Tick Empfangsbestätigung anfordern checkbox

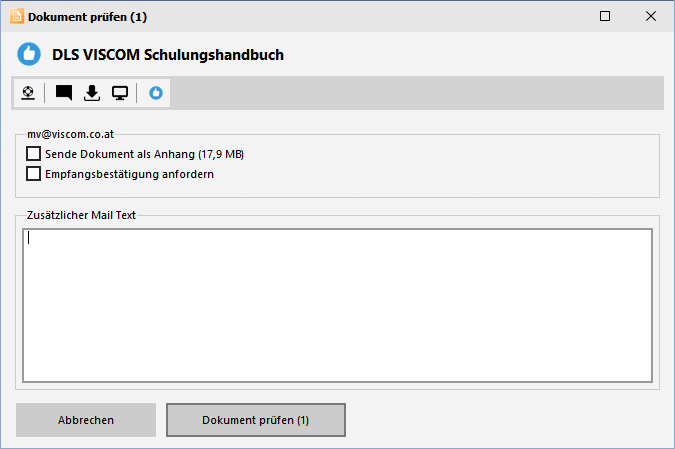click(x=34, y=174)
